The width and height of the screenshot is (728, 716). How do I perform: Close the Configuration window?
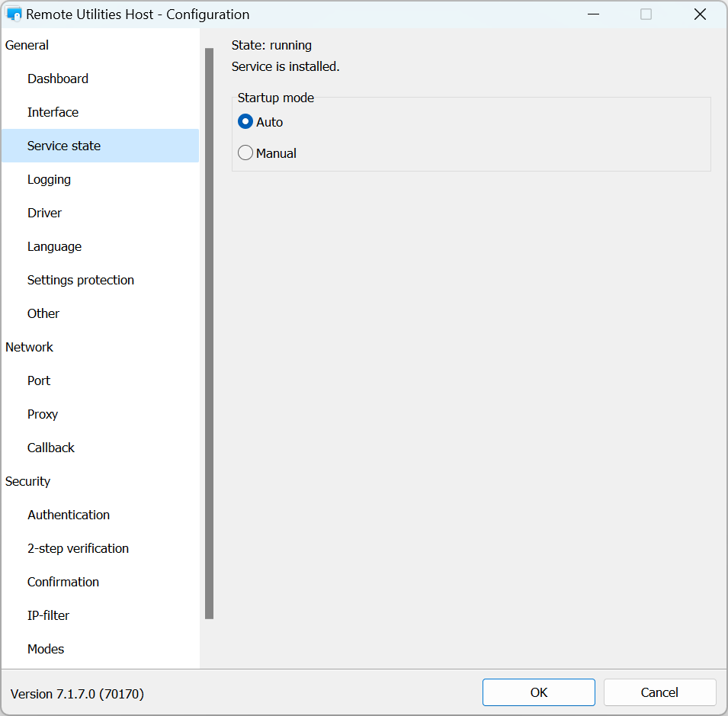(700, 14)
